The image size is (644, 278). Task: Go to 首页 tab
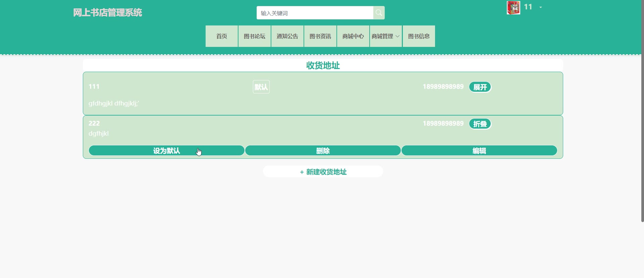tap(222, 36)
